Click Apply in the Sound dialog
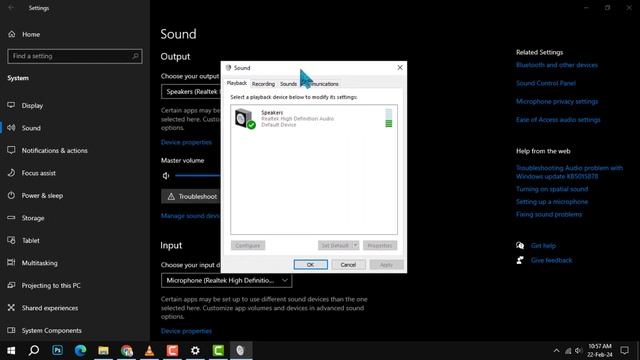640x360 pixels. pos(386,264)
